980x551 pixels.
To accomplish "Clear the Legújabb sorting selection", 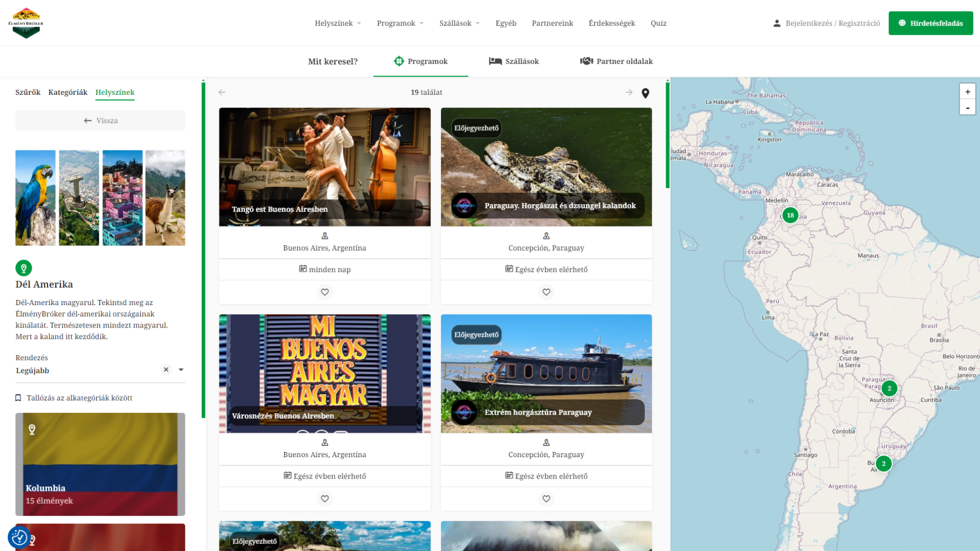I will point(166,370).
